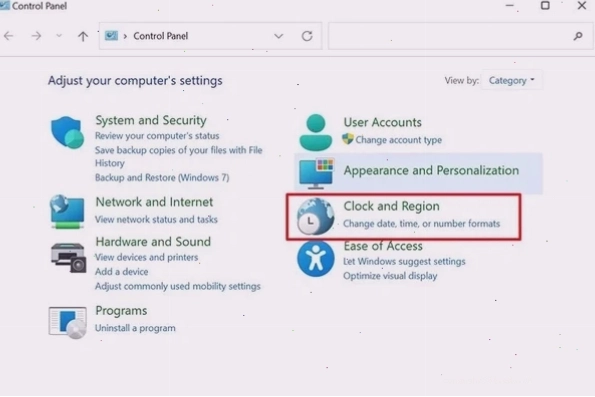Open the Programs disc icon
Viewport: 595px width, 397px height.
coord(68,322)
